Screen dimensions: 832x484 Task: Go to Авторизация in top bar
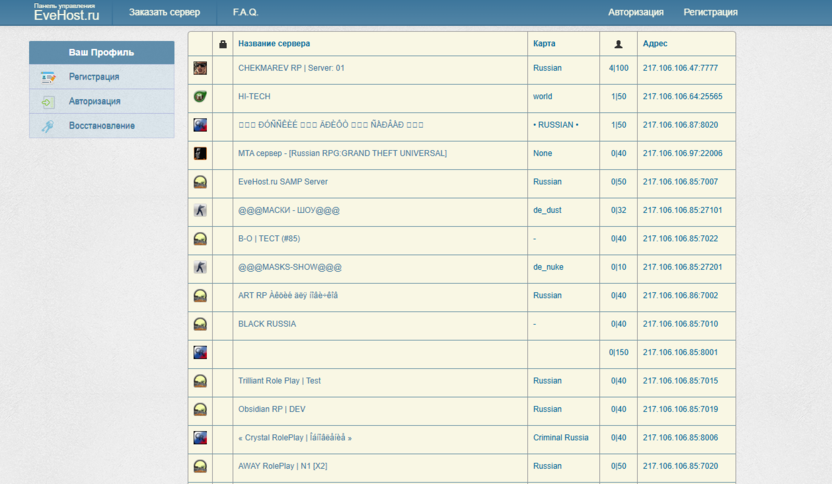(x=636, y=12)
